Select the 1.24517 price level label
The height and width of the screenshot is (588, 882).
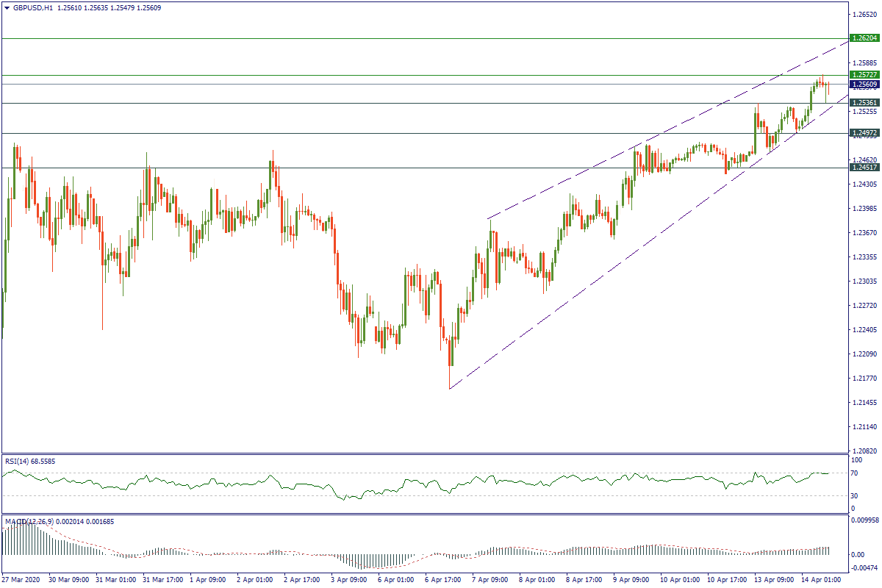pyautogui.click(x=864, y=168)
